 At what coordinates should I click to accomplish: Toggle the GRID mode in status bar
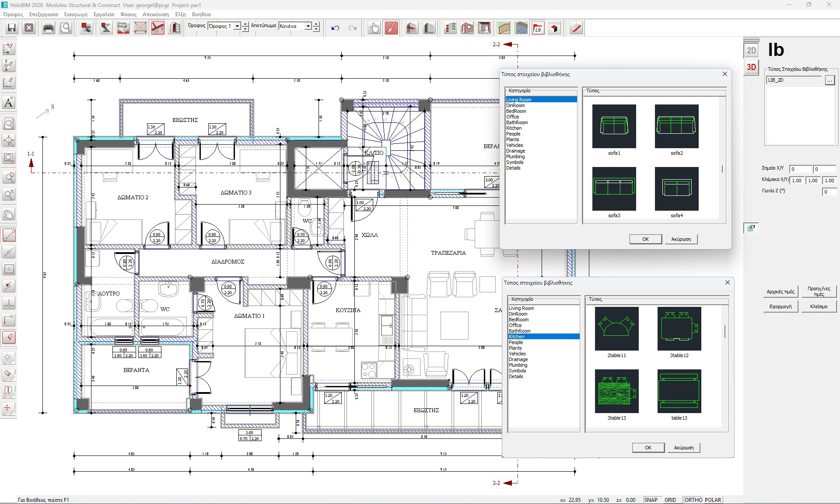[670, 500]
